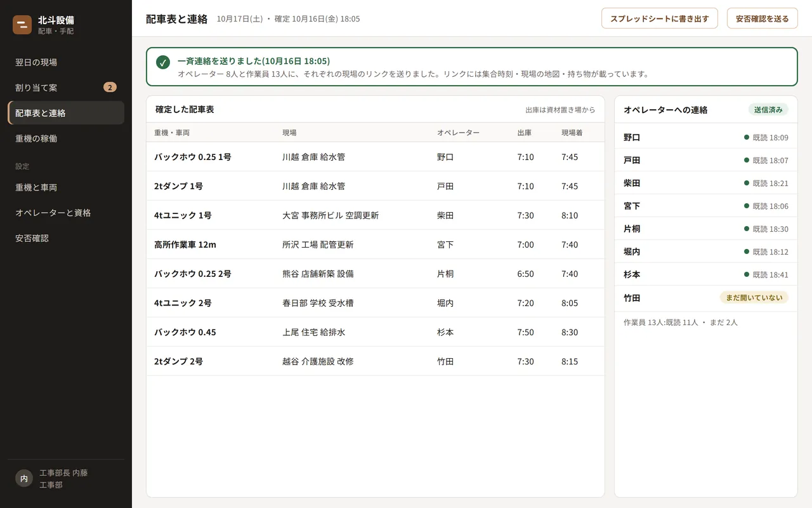Click the 内 user avatar icon
The image size is (812, 508).
point(23,479)
